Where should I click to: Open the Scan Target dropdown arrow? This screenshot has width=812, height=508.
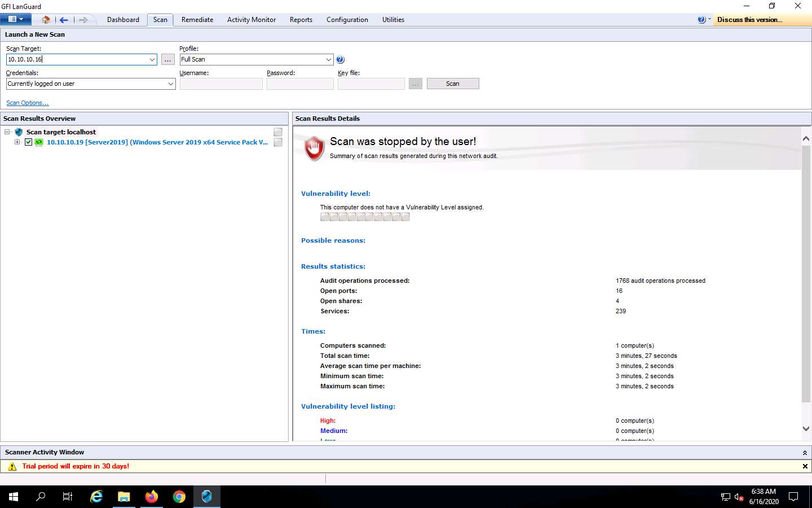coord(152,59)
